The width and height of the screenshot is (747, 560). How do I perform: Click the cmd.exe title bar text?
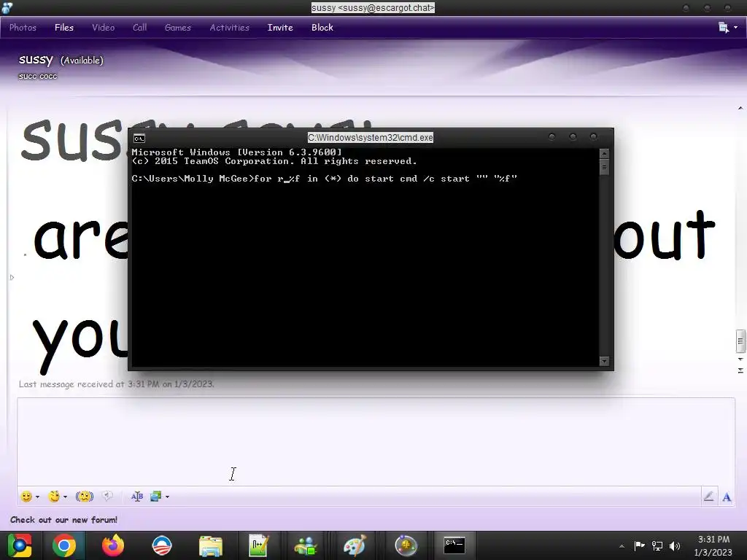click(371, 138)
